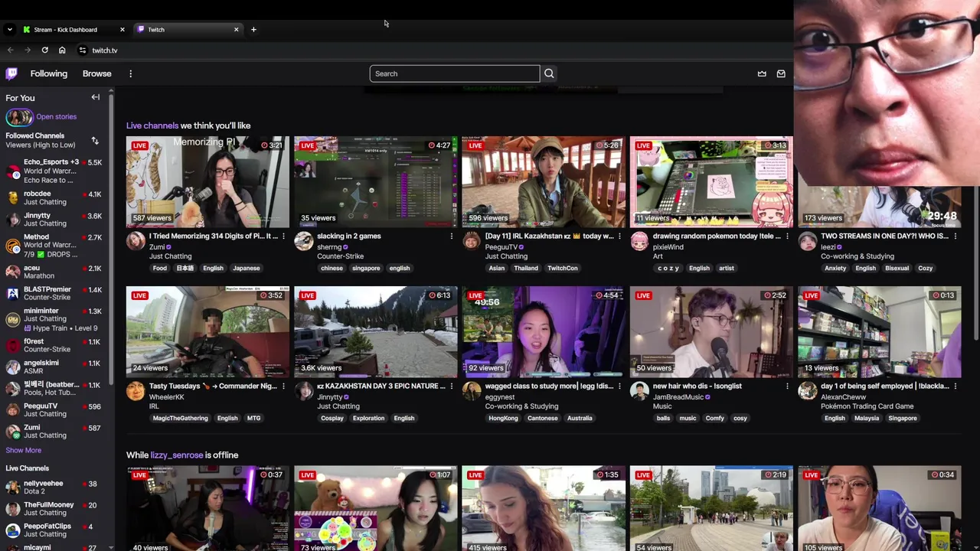Click the Bisexual tag on leezi stream
Screen dimensions: 980x551
tap(897, 269)
